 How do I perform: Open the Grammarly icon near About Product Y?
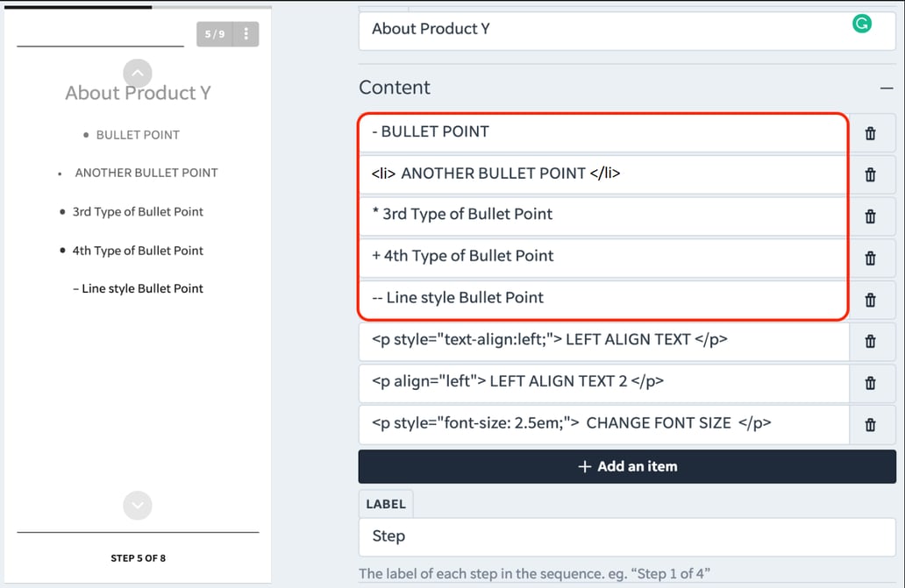862,24
